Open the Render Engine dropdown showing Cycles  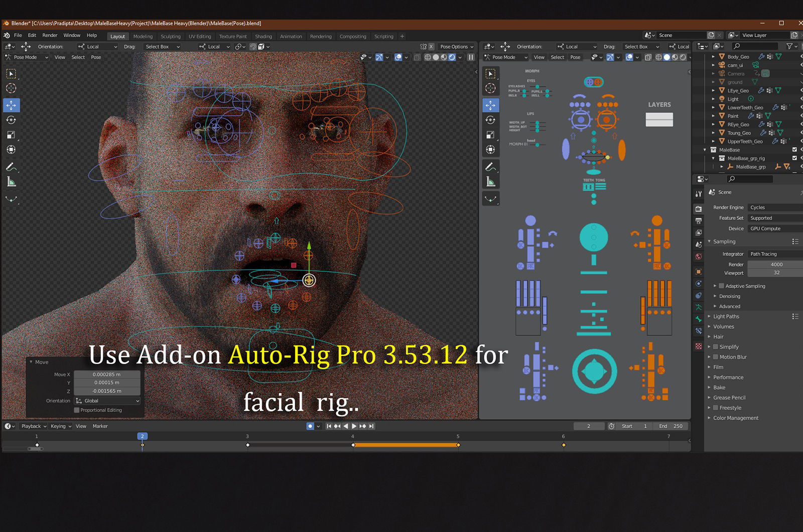[x=775, y=207]
